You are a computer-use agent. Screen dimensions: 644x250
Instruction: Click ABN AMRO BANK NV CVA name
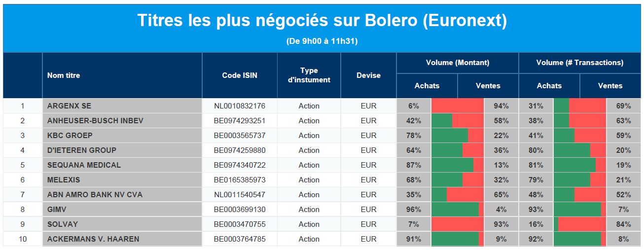pyautogui.click(x=95, y=195)
